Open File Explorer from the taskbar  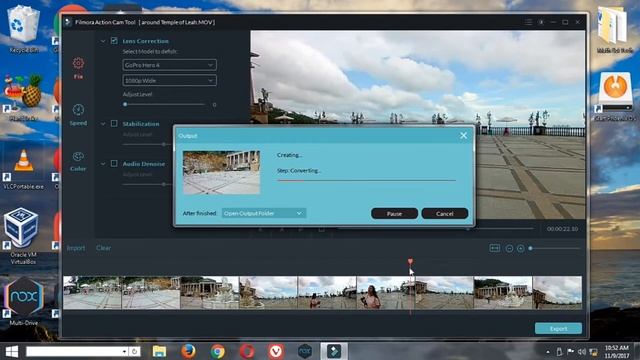(159, 351)
